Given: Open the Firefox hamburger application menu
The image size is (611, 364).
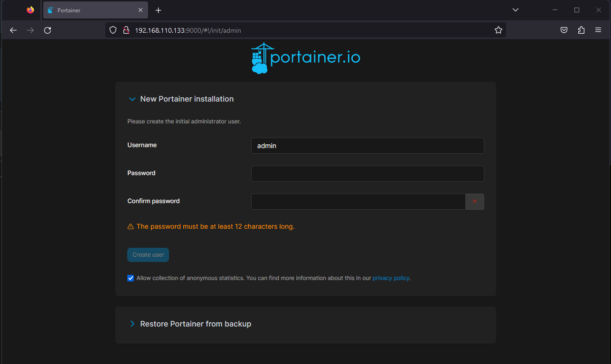Looking at the screenshot, I should click(x=598, y=30).
